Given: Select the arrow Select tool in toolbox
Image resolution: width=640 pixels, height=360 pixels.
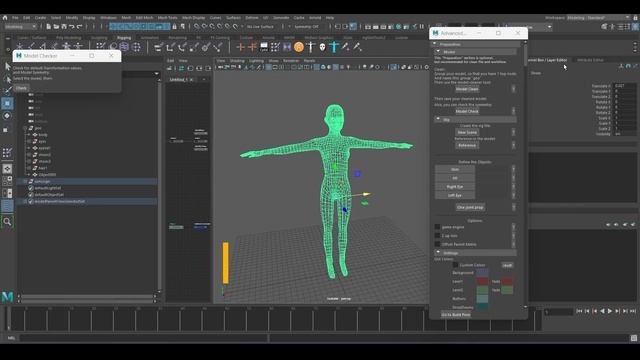Looking at the screenshot, I should [x=7, y=66].
